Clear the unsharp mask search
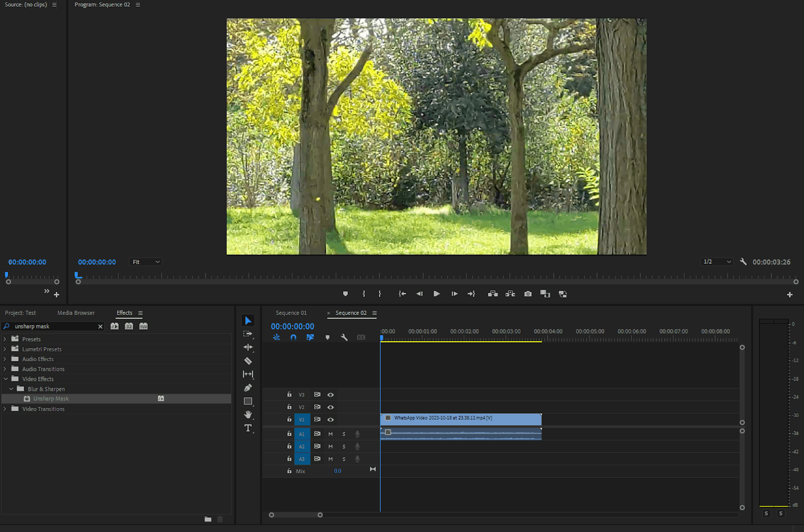804x532 pixels. point(100,327)
